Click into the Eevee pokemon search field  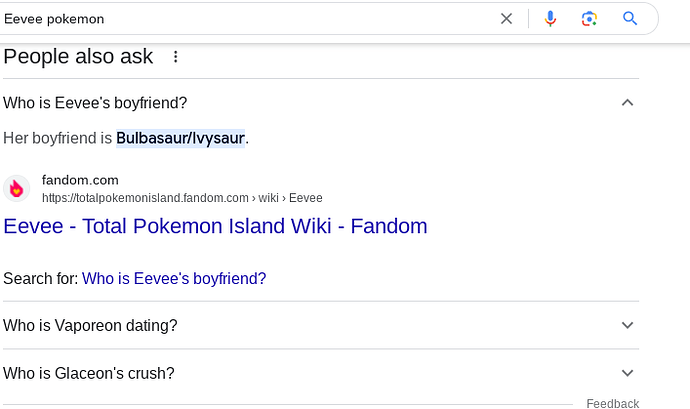[246, 19]
